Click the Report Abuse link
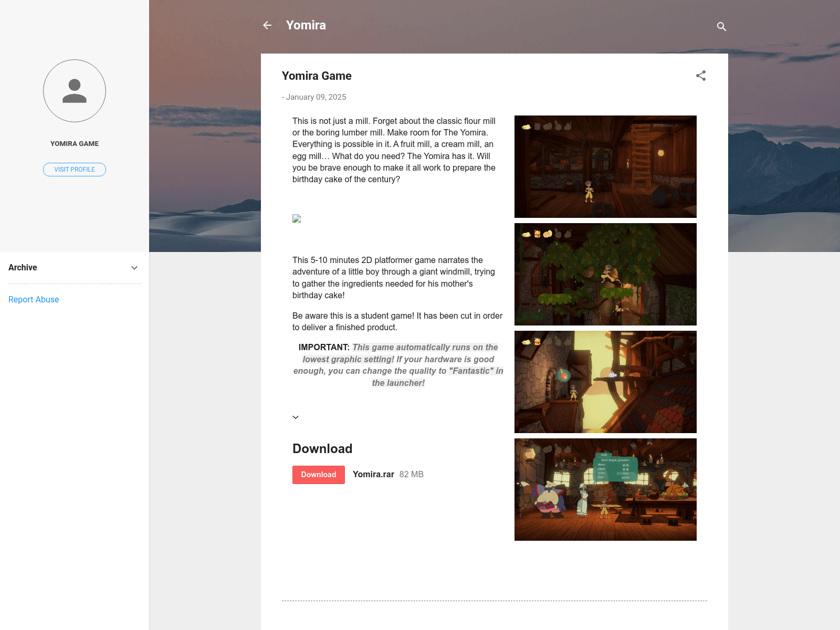Screen dimensions: 840x630 [x=34, y=299]
